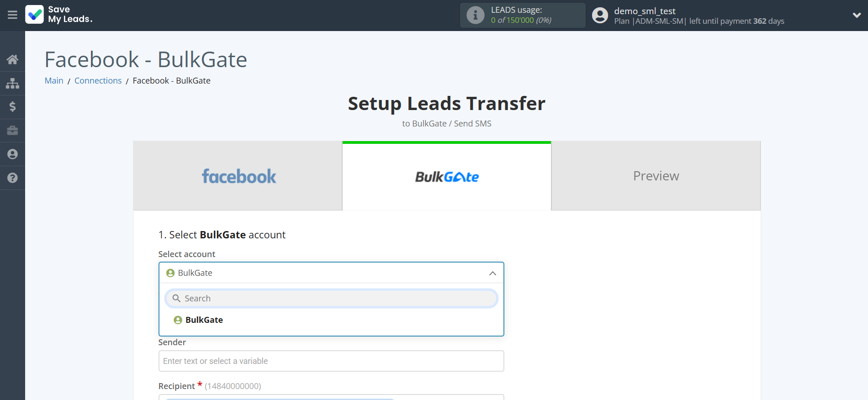Switch to the facebook tab
This screenshot has width=868, height=400.
(x=238, y=176)
